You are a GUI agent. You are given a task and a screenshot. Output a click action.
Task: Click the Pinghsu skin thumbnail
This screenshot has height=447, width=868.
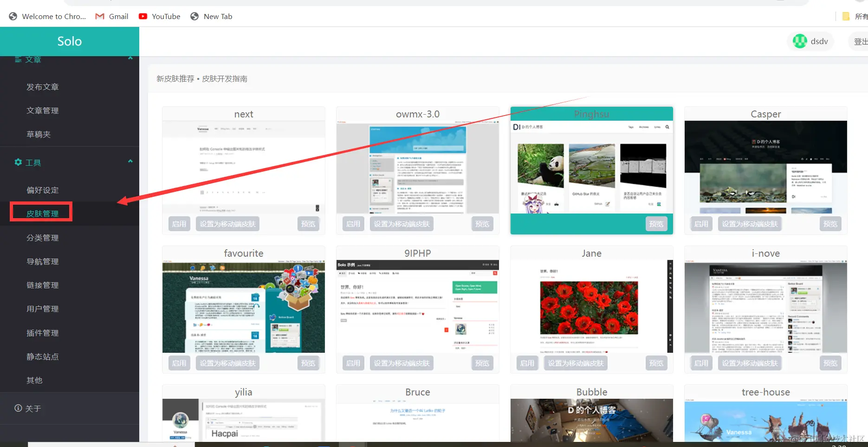pos(592,167)
